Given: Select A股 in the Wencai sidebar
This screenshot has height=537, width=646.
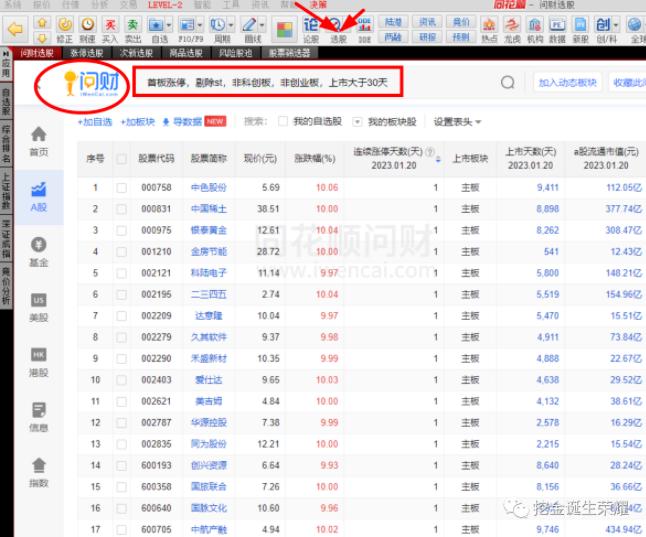Looking at the screenshot, I should (39, 197).
